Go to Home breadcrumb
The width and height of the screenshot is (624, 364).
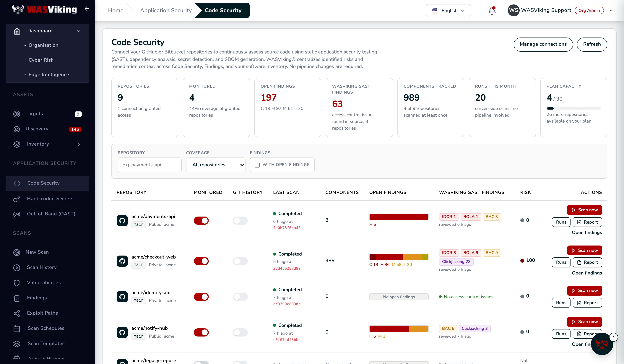coord(116,10)
